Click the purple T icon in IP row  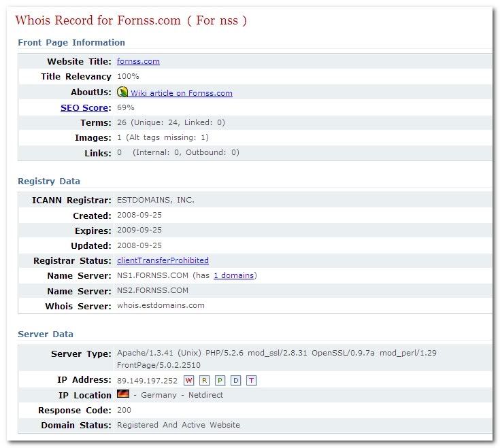[251, 380]
